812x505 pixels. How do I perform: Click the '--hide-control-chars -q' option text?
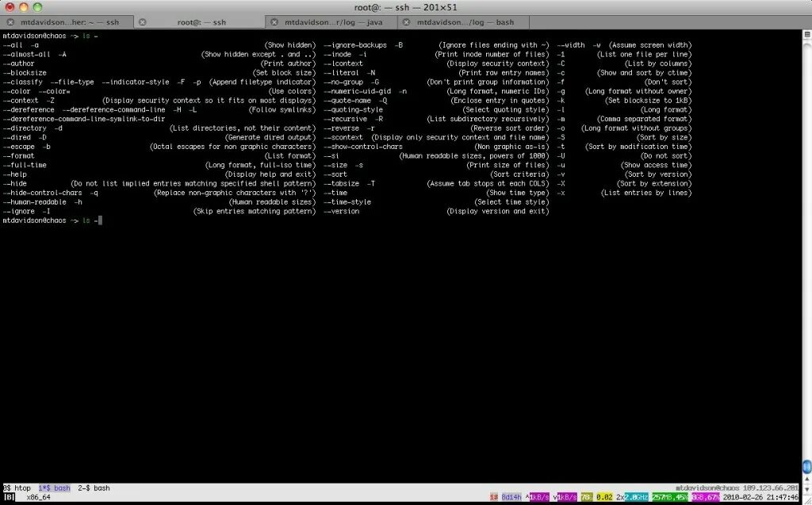(x=50, y=193)
